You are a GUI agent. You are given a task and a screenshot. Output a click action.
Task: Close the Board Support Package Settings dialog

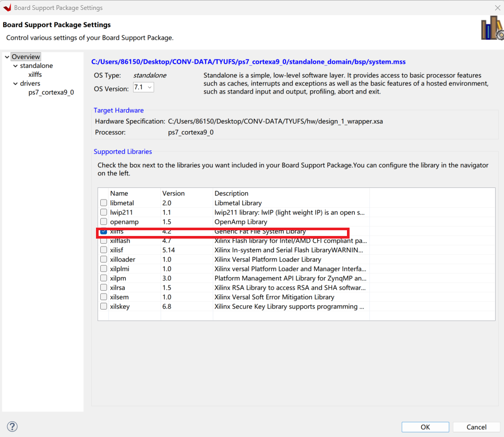497,7
